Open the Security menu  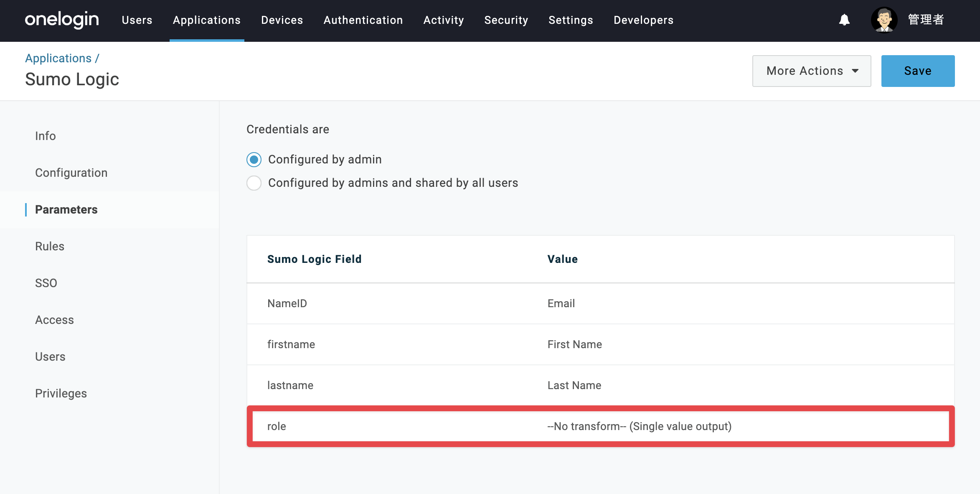click(506, 20)
